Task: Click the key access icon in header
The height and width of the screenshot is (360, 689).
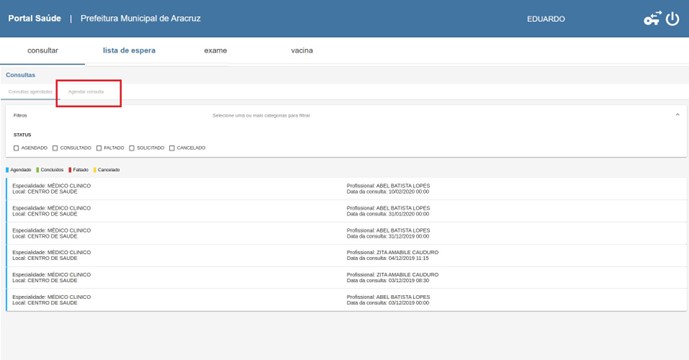Action: pos(653,18)
